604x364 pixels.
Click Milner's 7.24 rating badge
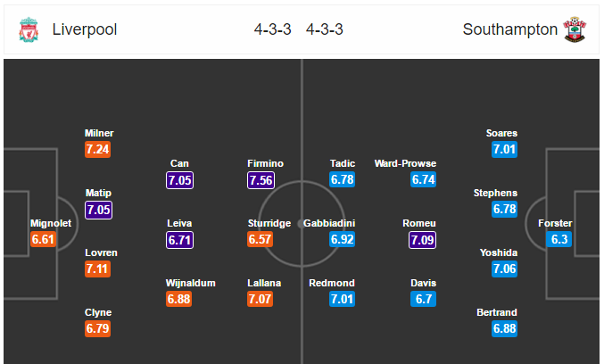98,150
